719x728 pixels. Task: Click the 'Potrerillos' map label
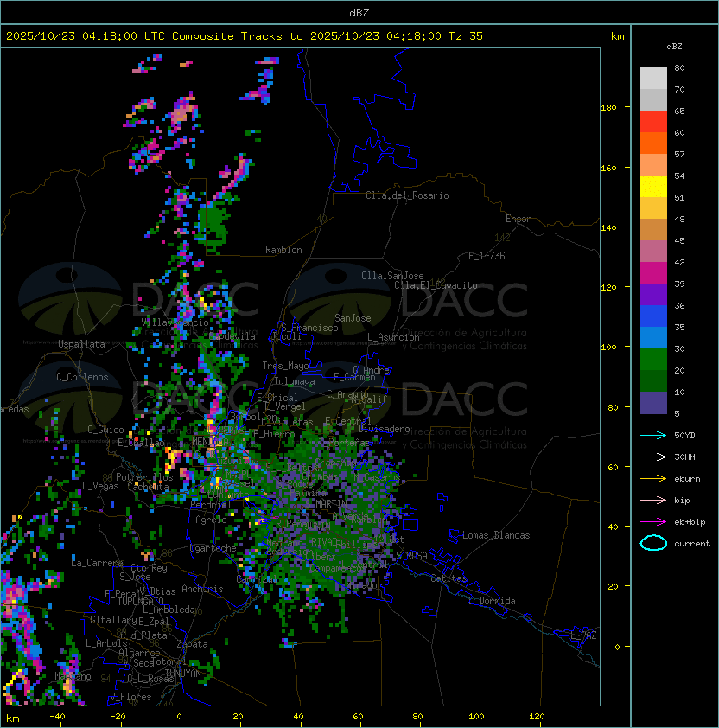point(144,477)
